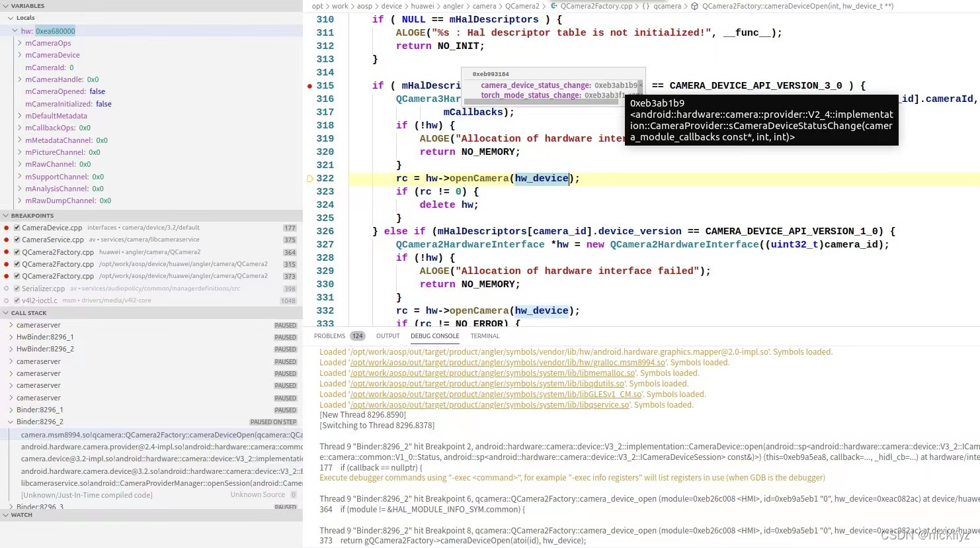Toggle QCamera2Factory.cpp line 364 breakpoint checkbox
Image resolution: width=980 pixels, height=548 pixels.
click(17, 252)
